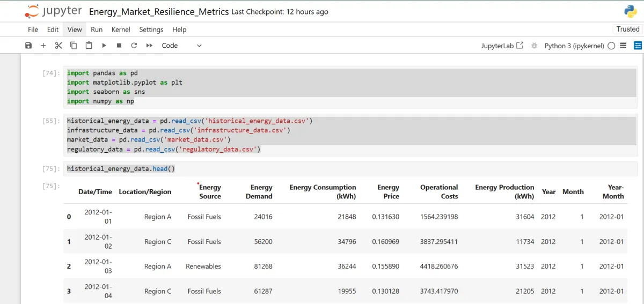
Task: Select the Python 3 (ipykernel) kernel name
Action: [574, 46]
